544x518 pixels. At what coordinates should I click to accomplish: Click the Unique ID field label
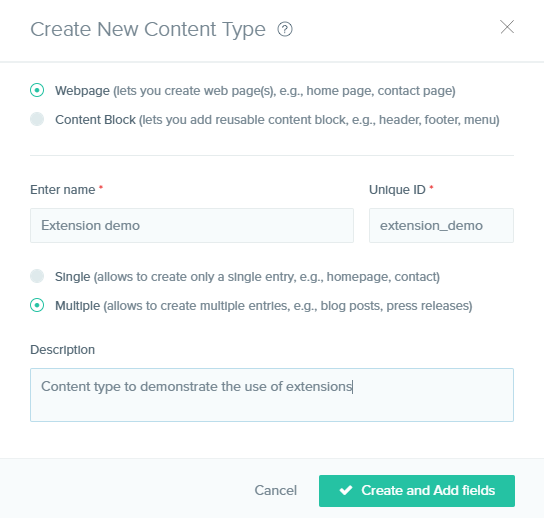[x=397, y=190]
